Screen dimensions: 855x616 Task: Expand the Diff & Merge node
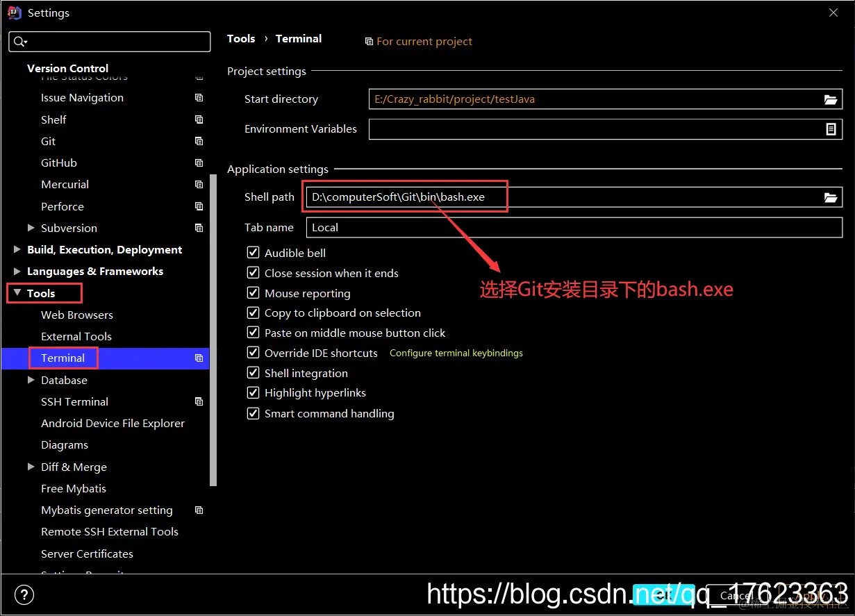point(31,467)
